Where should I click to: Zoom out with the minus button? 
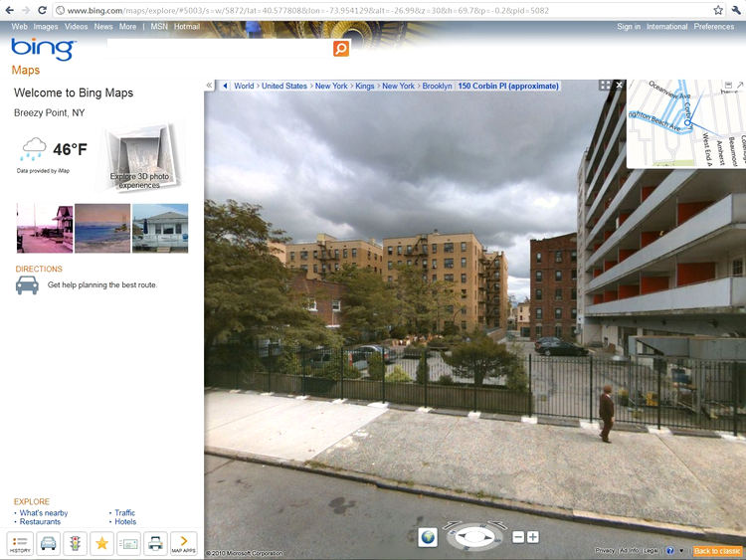(x=518, y=537)
